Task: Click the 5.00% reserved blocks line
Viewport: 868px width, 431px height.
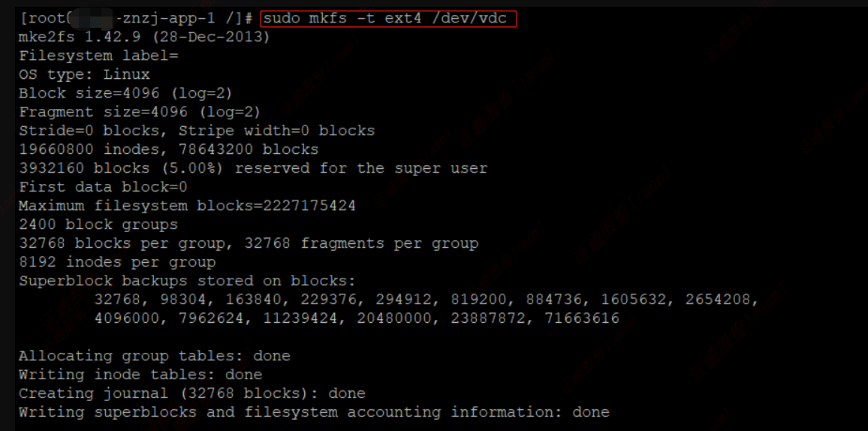Action: (253, 168)
